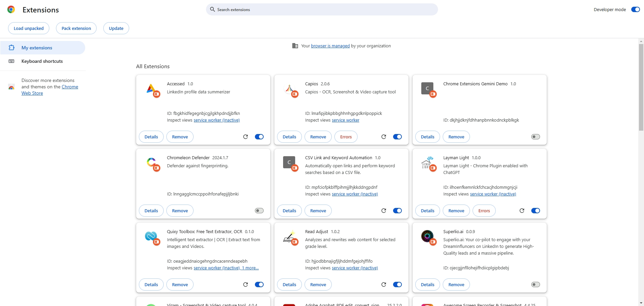Reload the Read Adjust extension

pos(384,285)
